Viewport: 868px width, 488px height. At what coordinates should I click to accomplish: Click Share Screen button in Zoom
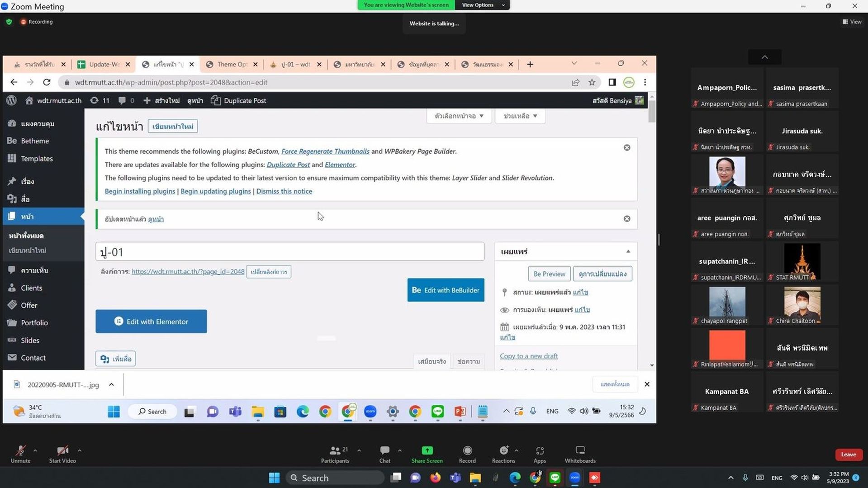(x=427, y=454)
